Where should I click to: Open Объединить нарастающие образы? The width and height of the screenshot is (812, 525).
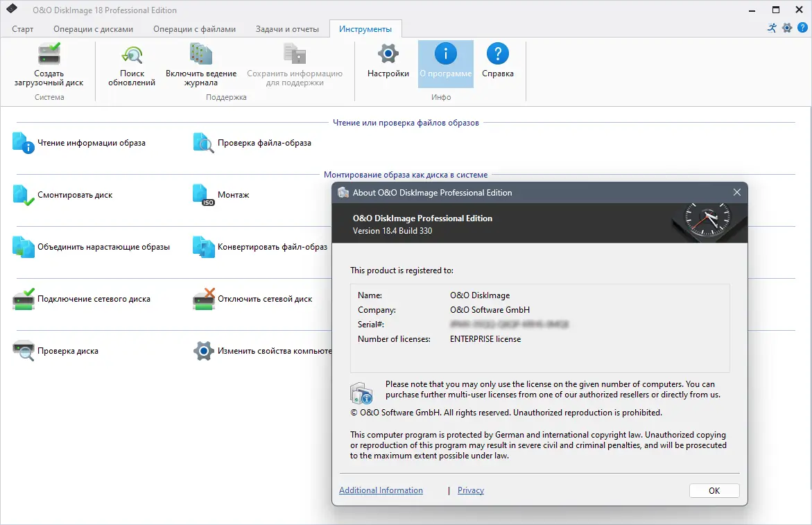click(x=91, y=247)
